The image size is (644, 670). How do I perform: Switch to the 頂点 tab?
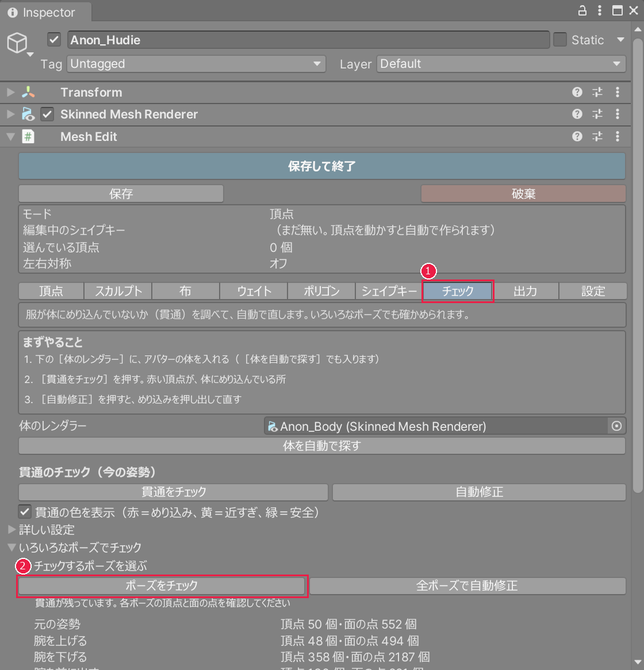click(51, 291)
